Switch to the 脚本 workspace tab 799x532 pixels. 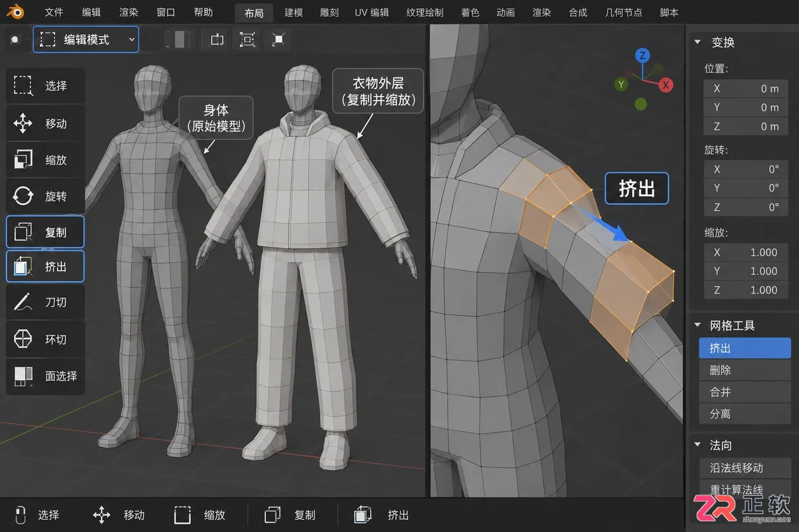pos(669,12)
